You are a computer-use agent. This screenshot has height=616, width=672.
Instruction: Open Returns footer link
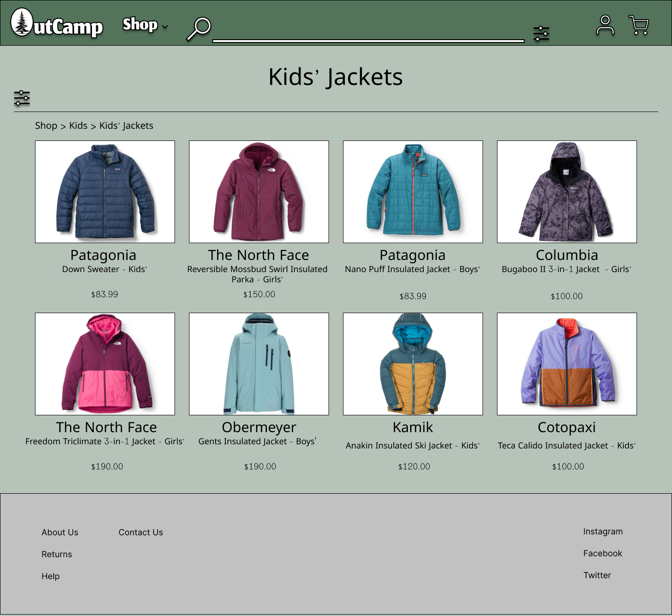click(x=57, y=554)
